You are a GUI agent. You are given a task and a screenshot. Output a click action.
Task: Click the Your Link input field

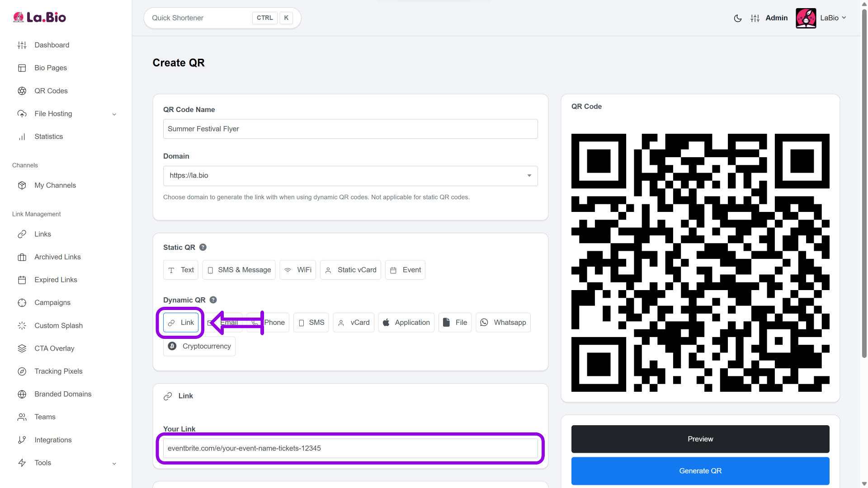(350, 449)
